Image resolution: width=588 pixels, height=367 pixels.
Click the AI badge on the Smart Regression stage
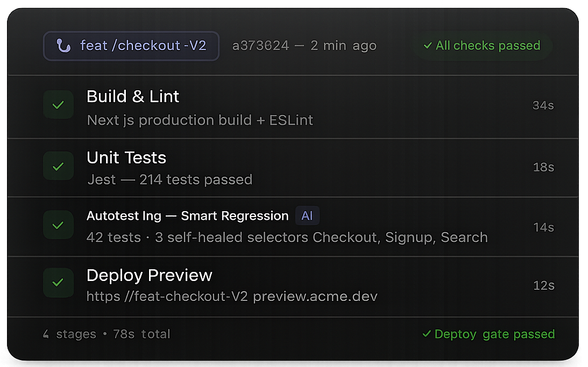pos(307,215)
